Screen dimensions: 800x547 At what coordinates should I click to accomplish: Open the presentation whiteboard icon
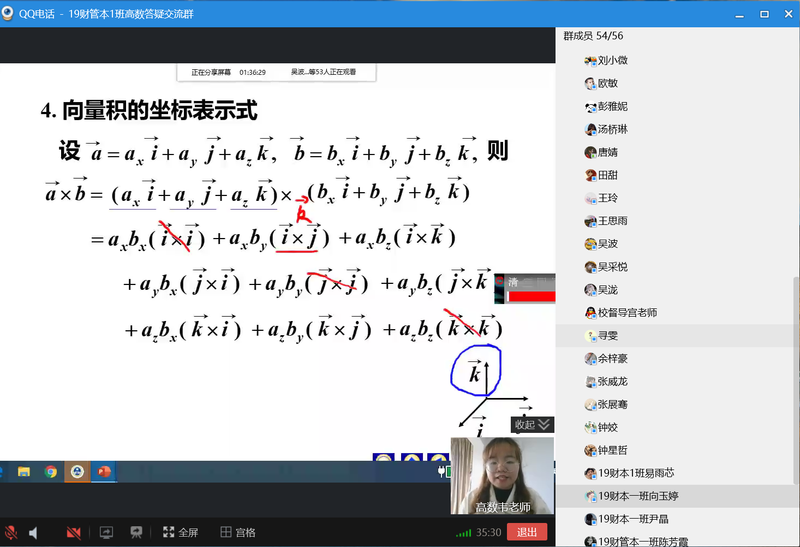click(136, 533)
